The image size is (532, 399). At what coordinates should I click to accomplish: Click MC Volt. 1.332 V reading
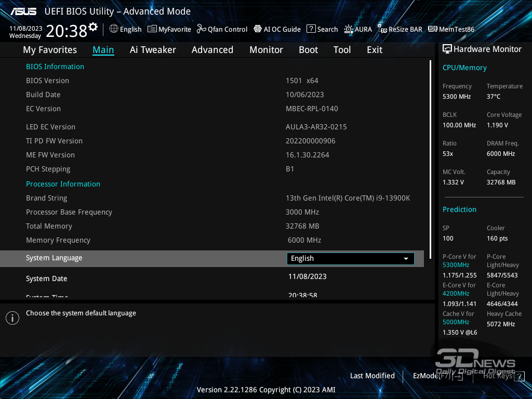click(x=453, y=182)
